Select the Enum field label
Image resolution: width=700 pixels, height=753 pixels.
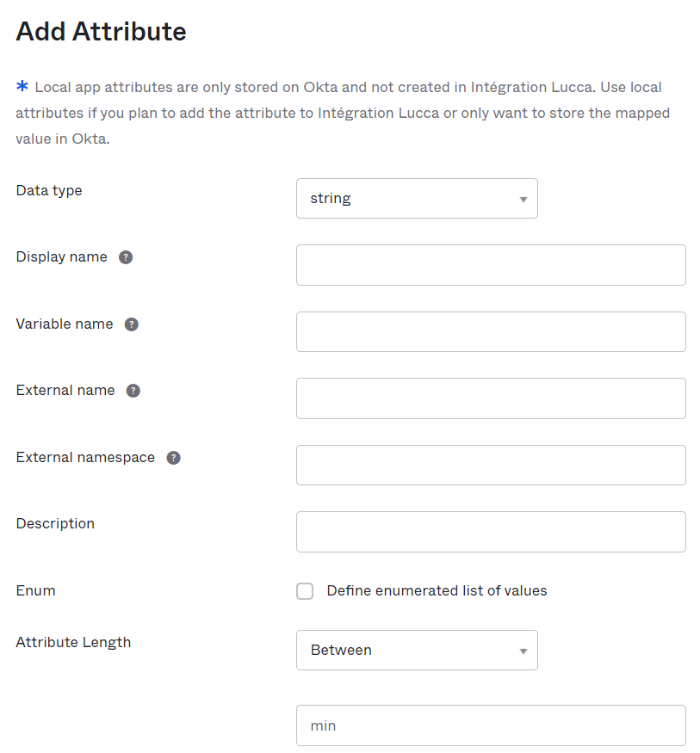pos(35,590)
